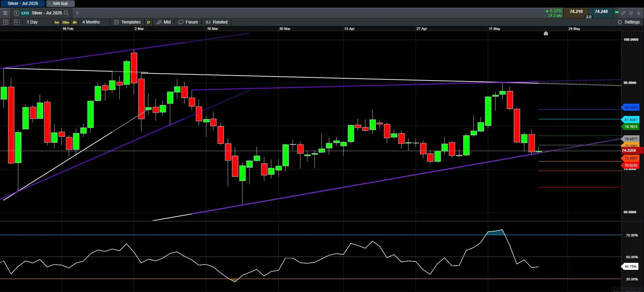This screenshot has height=292, width=644.
Task: Select the blue 84.2393 price level marker
Action: click(x=631, y=108)
